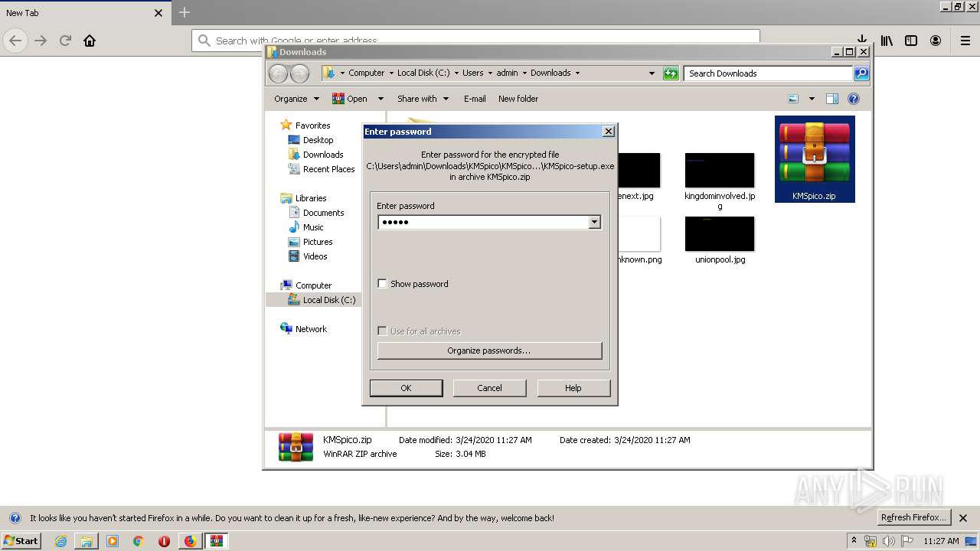The image size is (980, 551).
Task: Open media player taskbar icon
Action: click(x=113, y=541)
